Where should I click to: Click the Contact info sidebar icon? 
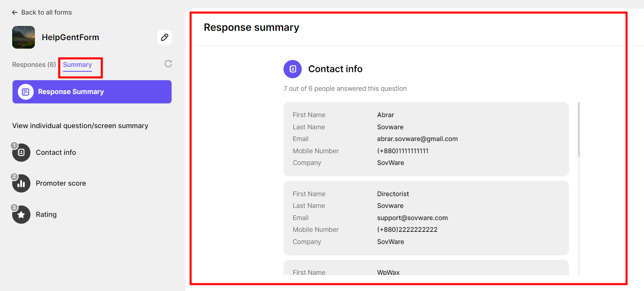pos(21,152)
